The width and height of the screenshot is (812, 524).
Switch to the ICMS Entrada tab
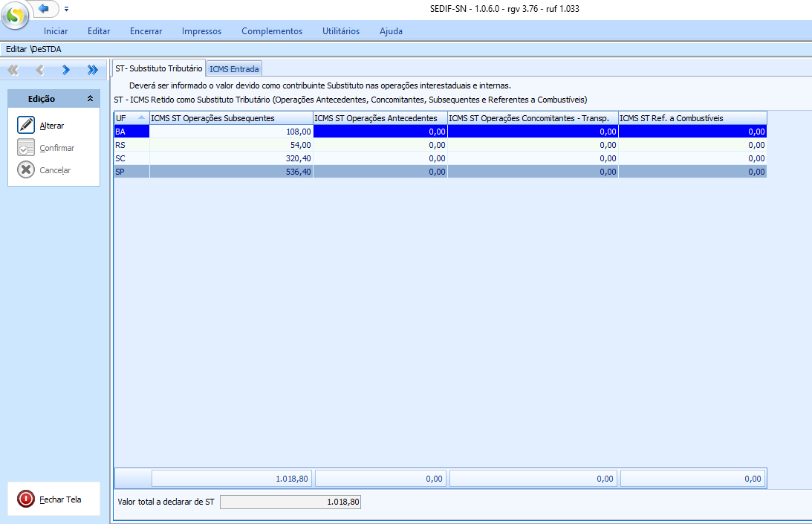(x=234, y=68)
